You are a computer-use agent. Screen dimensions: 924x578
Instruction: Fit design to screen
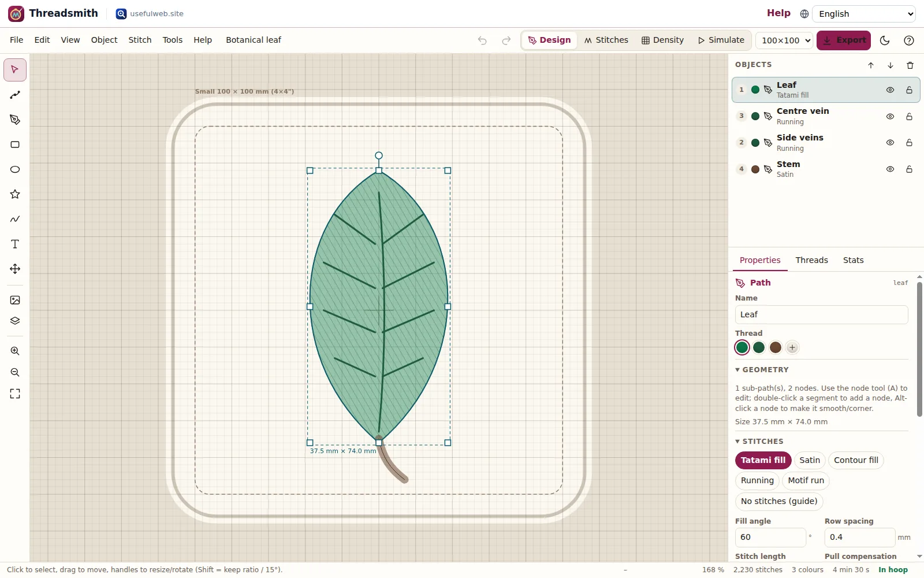(15, 394)
